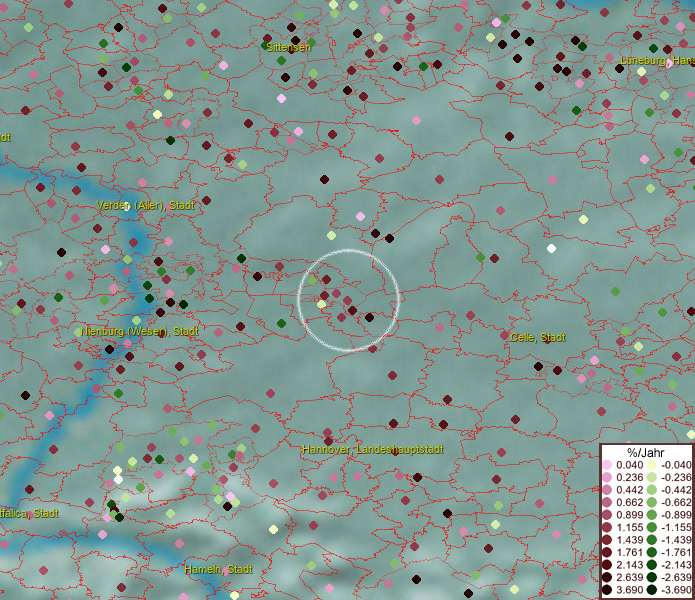Pick the 0.040 light pink legend swatch

(x=607, y=465)
